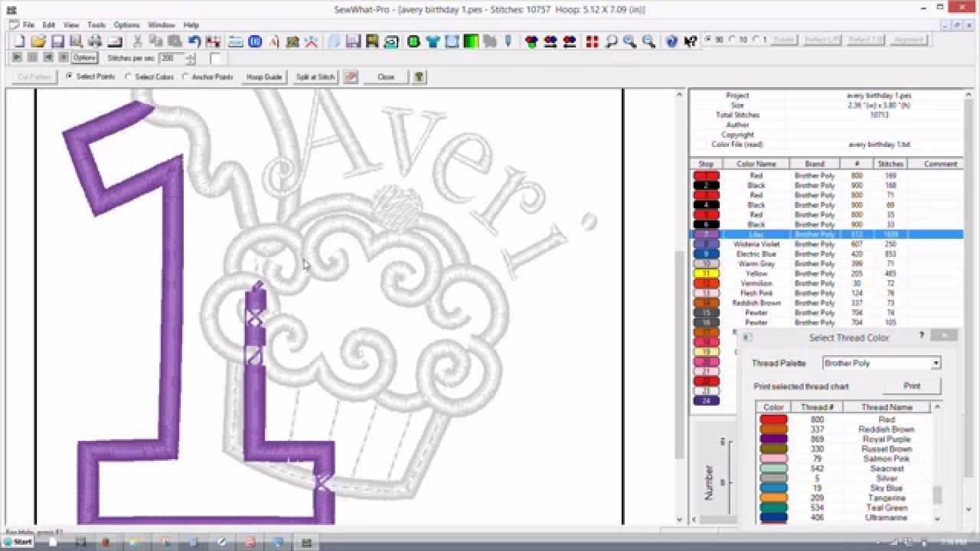This screenshot has height=551, width=980.
Task: Click the icon right of the Close button
Action: [x=419, y=77]
